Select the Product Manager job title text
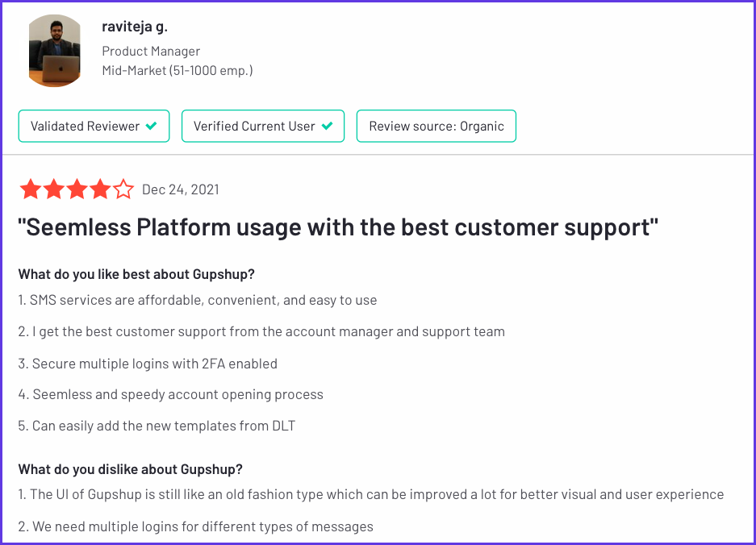 tap(151, 51)
